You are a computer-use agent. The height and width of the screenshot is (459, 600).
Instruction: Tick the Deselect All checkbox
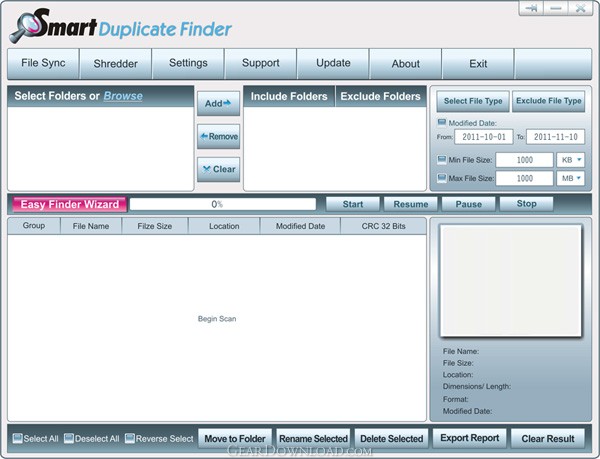click(69, 438)
